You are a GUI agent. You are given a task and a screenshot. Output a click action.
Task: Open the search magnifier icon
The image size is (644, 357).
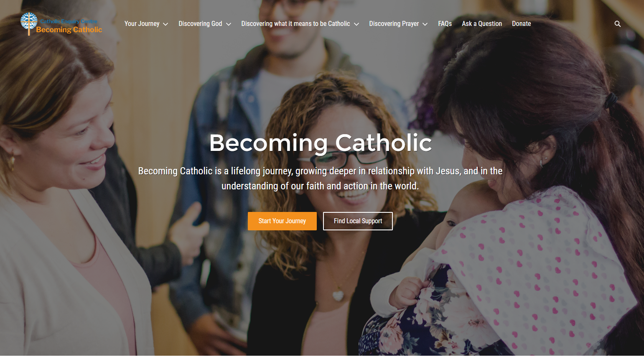tap(617, 24)
